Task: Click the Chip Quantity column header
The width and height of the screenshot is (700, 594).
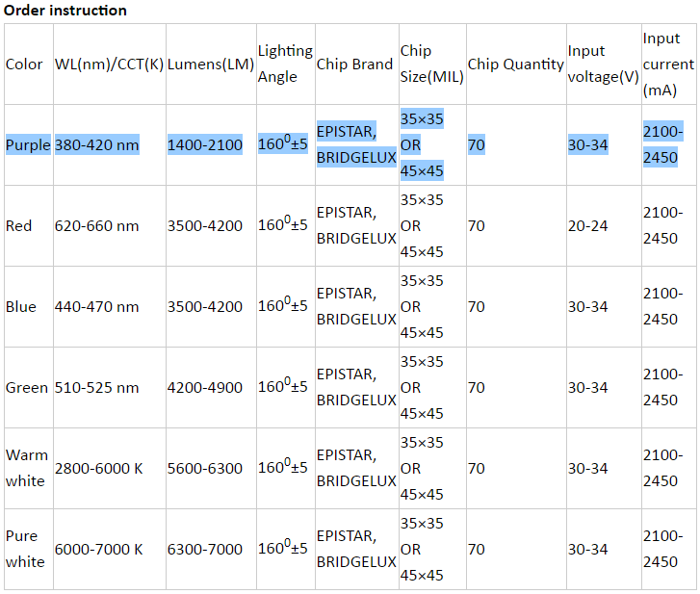Action: click(x=515, y=65)
